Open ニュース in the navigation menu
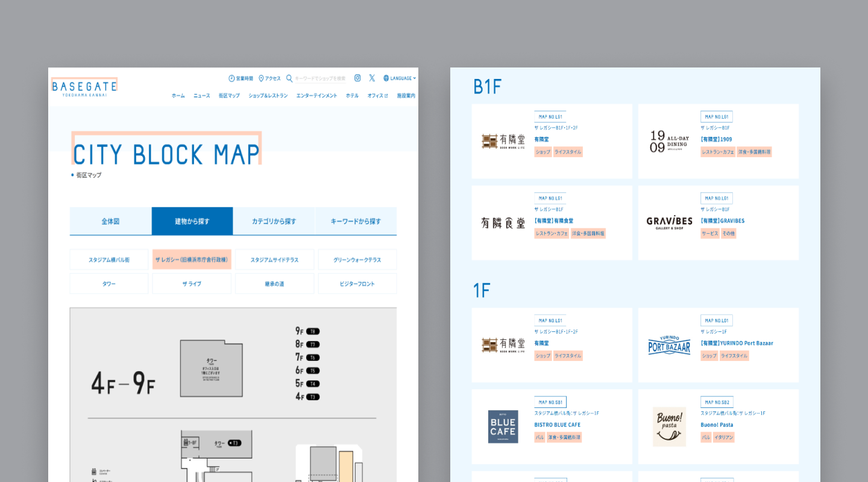 click(202, 96)
